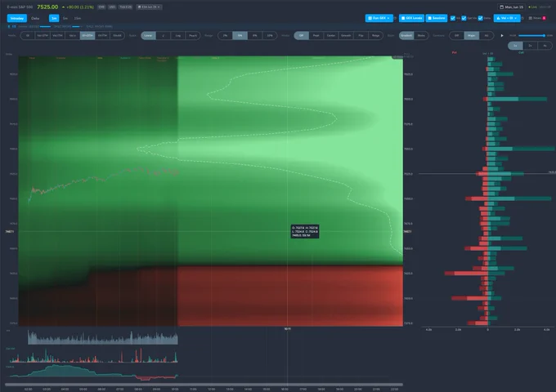Set the range to 2%
556x392 pixels.
coord(225,35)
